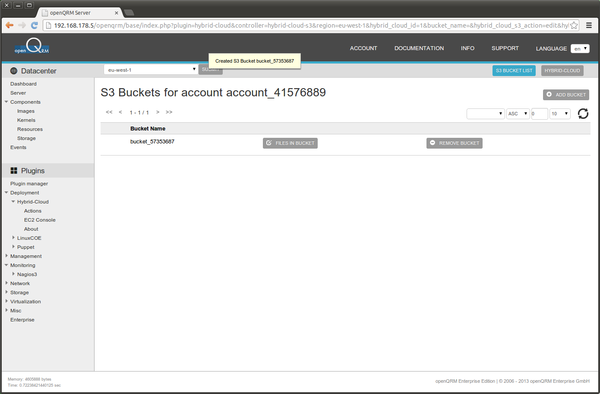Go to next page with > link
Viewport: 600px width, 394px height.
(157, 112)
